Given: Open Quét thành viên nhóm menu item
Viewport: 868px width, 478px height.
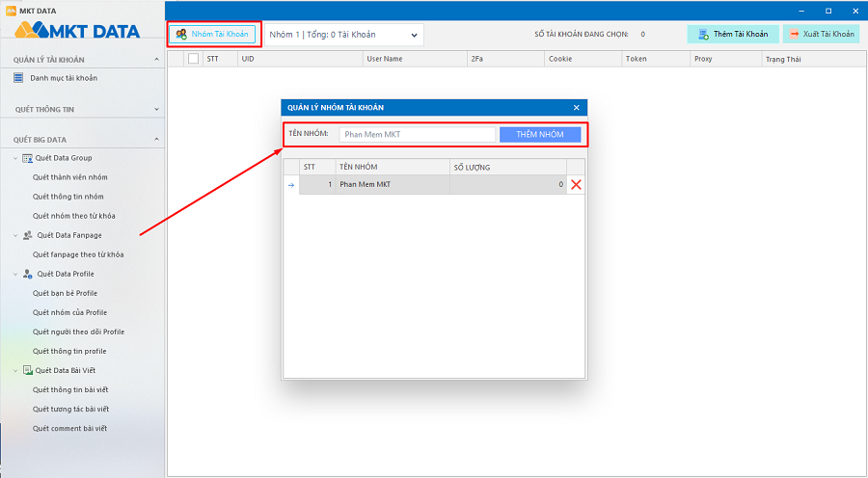Looking at the screenshot, I should [x=70, y=177].
